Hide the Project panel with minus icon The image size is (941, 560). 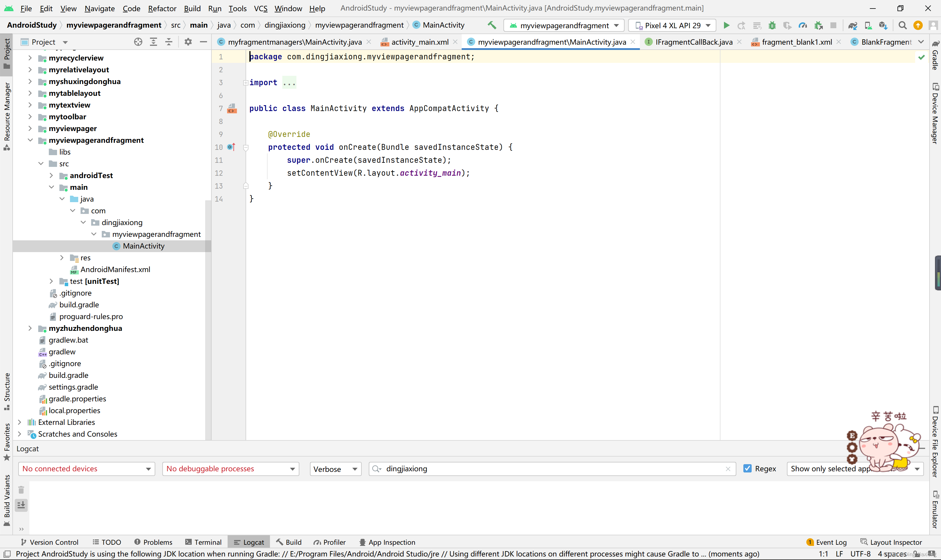203,42
